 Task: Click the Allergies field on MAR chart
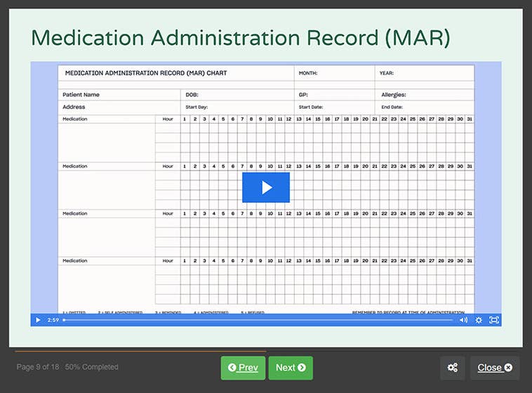coord(394,95)
